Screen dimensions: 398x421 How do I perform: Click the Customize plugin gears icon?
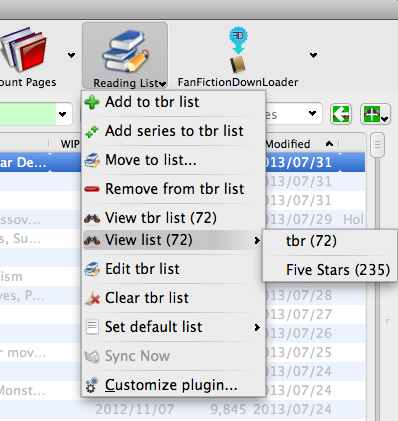92,385
